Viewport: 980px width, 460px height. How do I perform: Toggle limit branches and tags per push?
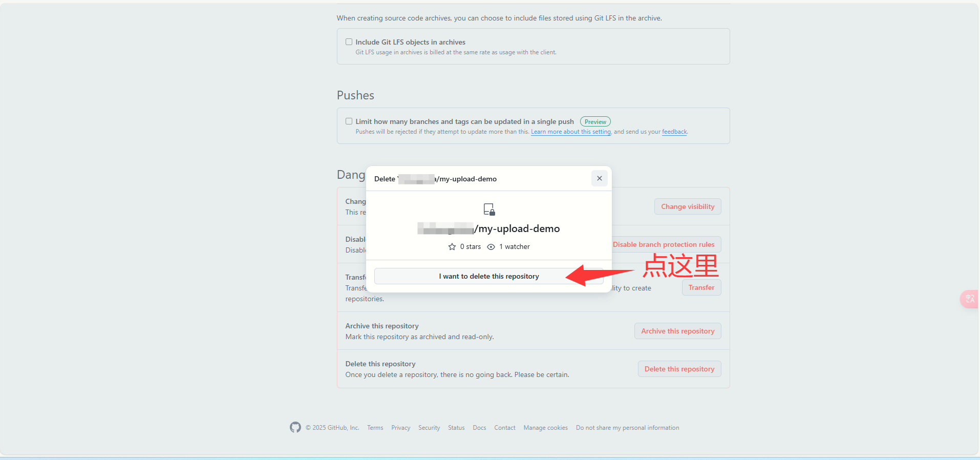coord(349,121)
